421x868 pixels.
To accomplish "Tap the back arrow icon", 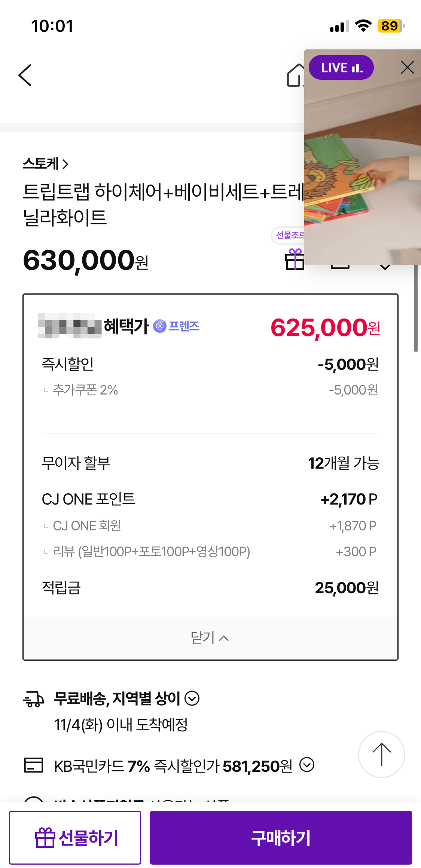I will point(25,75).
